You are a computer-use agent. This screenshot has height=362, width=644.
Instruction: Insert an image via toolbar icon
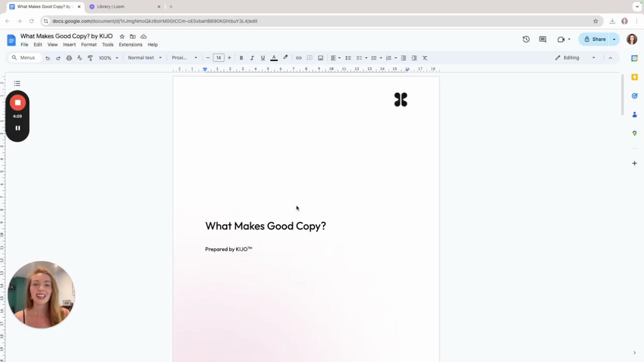click(320, 58)
